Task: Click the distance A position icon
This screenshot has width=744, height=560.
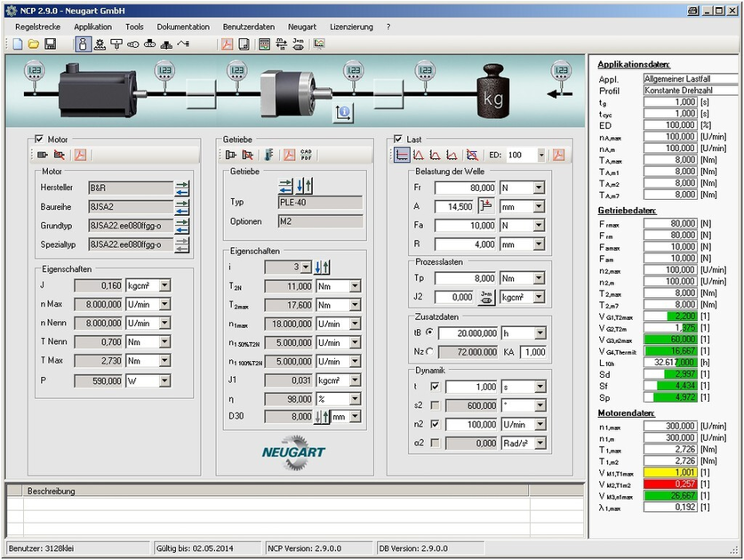Action: (x=486, y=206)
